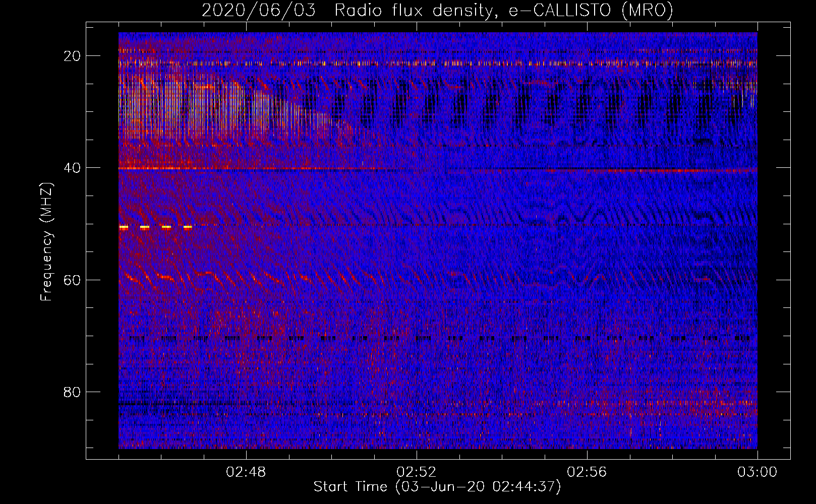Click the '80' frequency tick label
This screenshot has height=504, width=816.
pyautogui.click(x=73, y=392)
